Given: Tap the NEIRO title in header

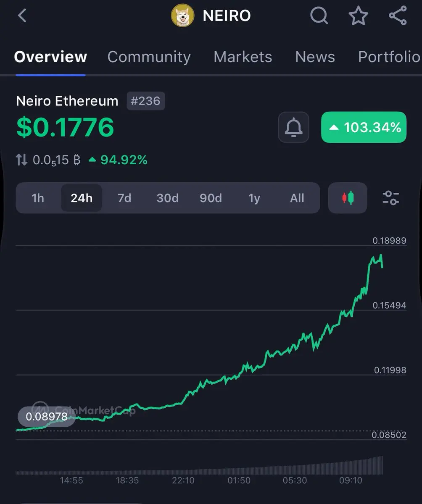Looking at the screenshot, I should point(227,16).
